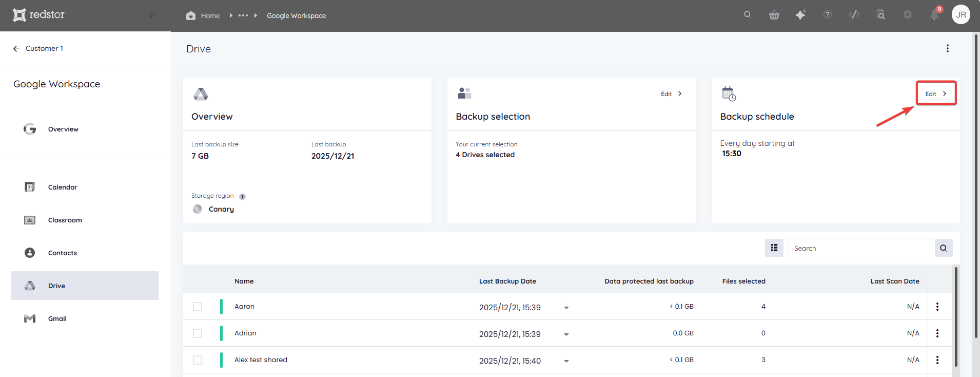The width and height of the screenshot is (980, 377).
Task: Open the help question mark icon
Action: point(828,15)
